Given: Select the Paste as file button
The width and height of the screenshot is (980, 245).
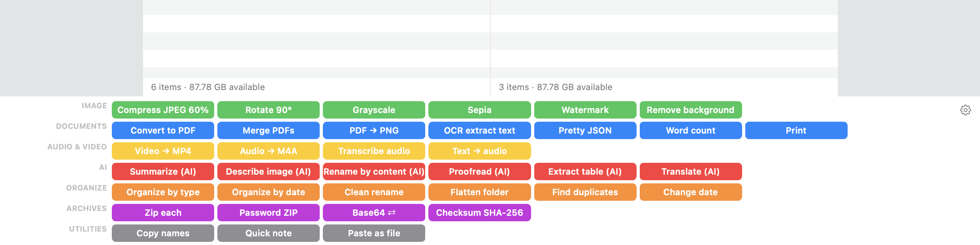Looking at the screenshot, I should (374, 233).
